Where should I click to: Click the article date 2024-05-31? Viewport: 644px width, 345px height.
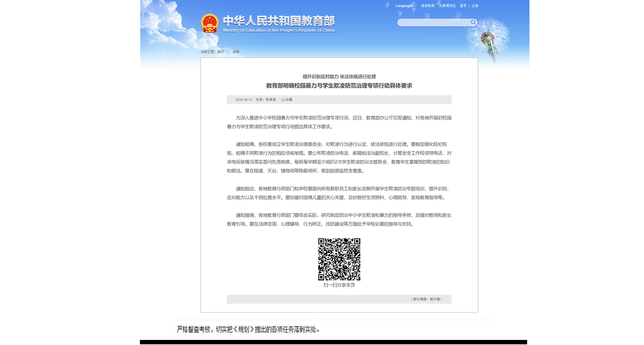tap(244, 100)
